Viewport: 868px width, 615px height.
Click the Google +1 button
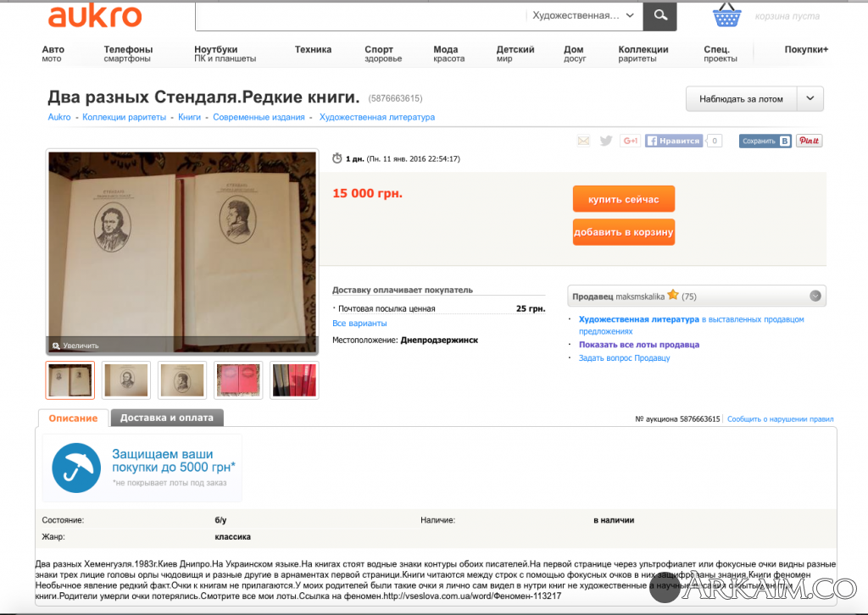tap(630, 141)
